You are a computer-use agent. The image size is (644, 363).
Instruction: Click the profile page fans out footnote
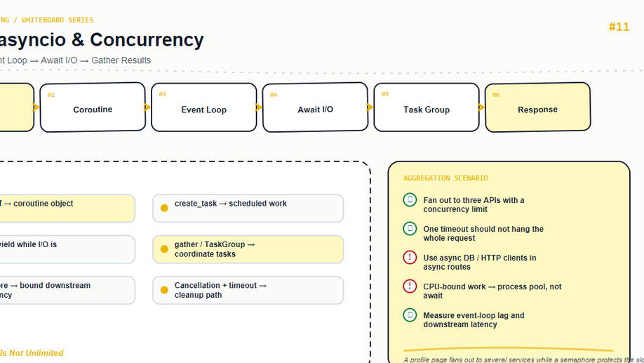523,359
